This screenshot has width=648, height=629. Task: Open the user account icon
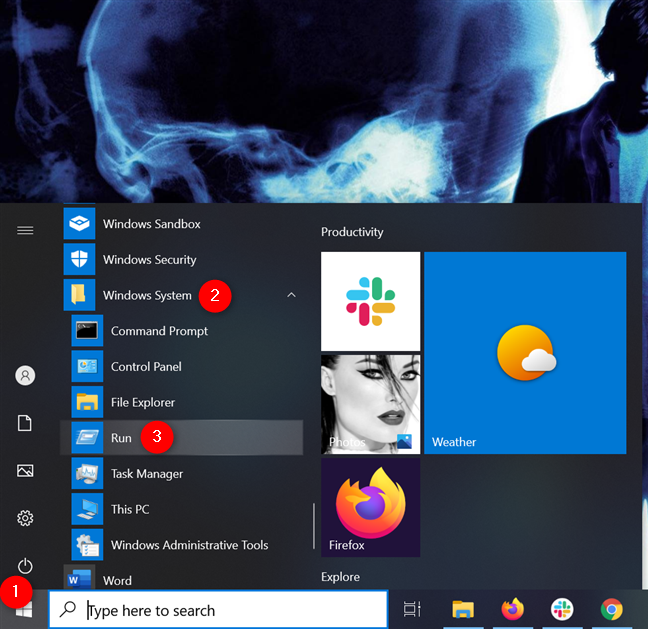(x=25, y=375)
